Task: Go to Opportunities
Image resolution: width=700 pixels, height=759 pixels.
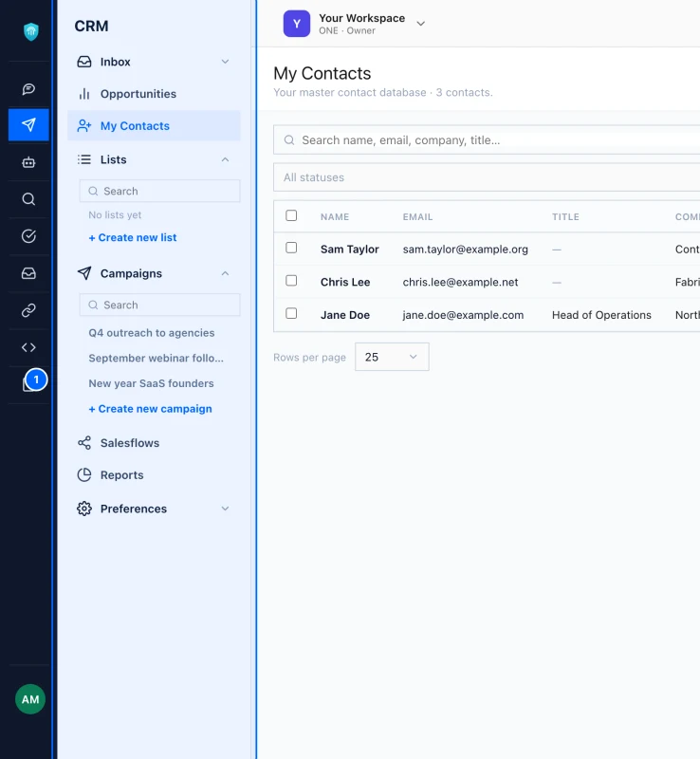Action: 154,93
